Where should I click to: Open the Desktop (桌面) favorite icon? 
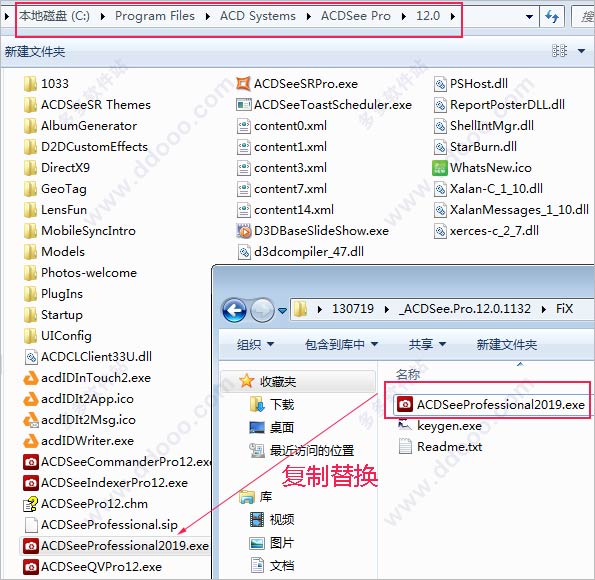pyautogui.click(x=257, y=427)
